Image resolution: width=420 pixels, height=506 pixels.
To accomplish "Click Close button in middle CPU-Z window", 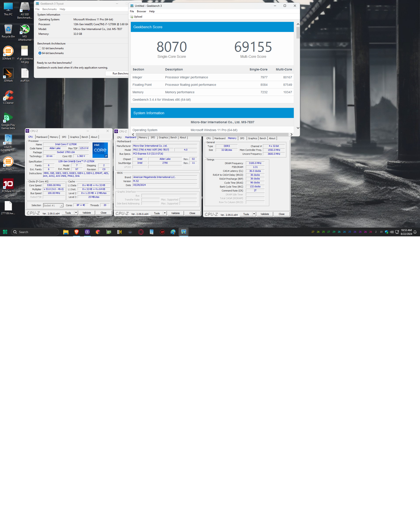I will pos(192,213).
